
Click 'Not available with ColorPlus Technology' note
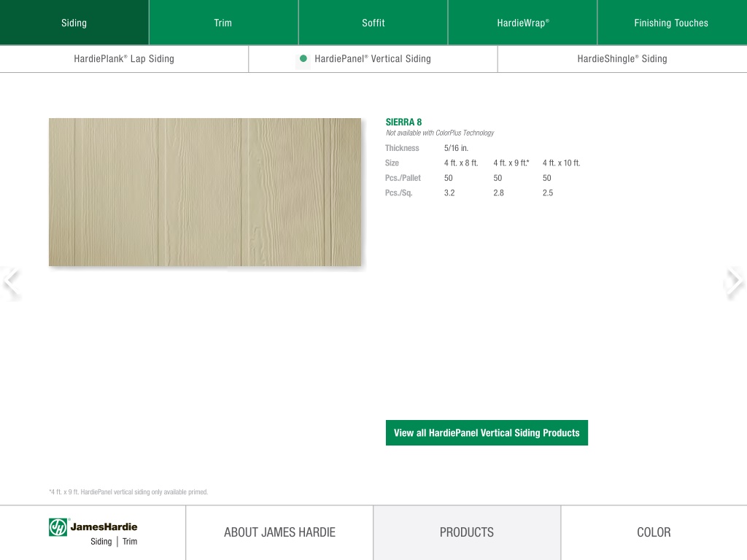[440, 133]
